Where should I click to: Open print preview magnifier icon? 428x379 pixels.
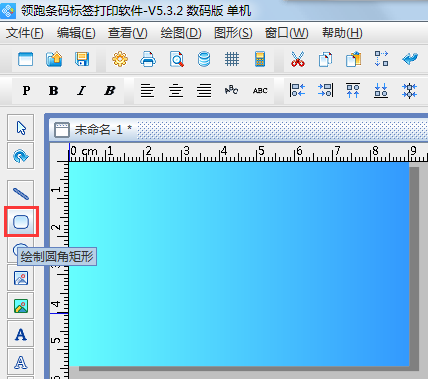point(176,59)
